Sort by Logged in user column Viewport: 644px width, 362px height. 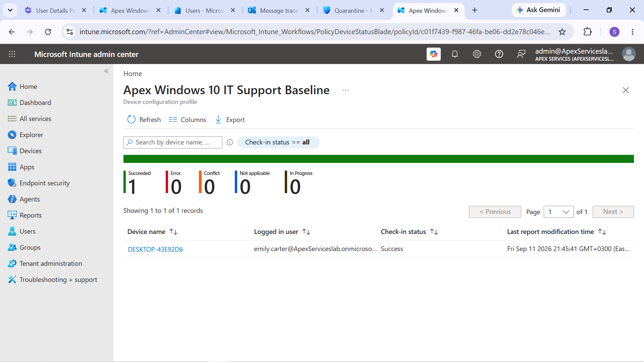click(x=282, y=232)
